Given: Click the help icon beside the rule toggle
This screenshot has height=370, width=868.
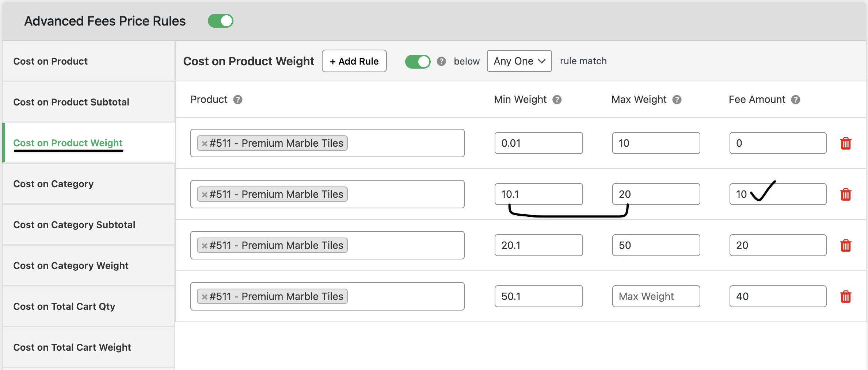Looking at the screenshot, I should pyautogui.click(x=441, y=61).
